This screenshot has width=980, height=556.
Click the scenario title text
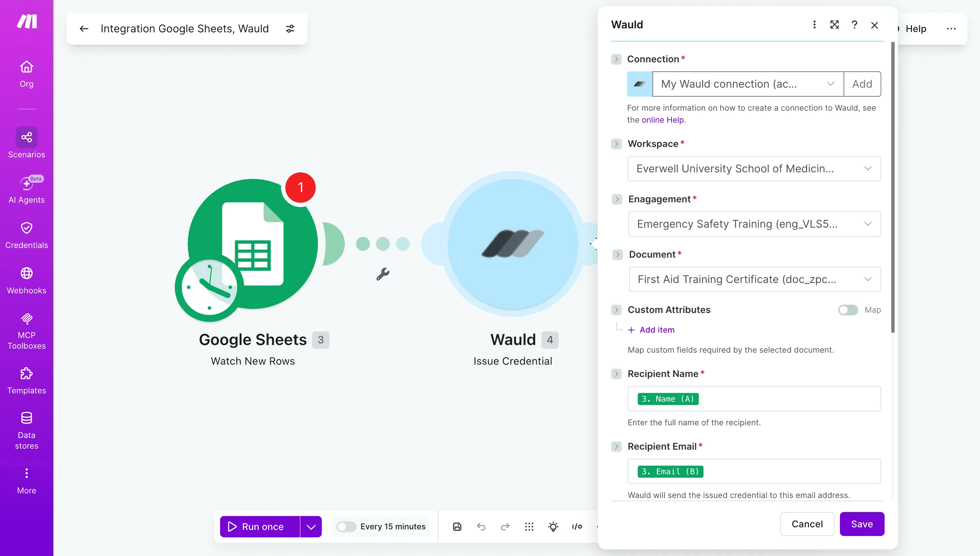184,29
